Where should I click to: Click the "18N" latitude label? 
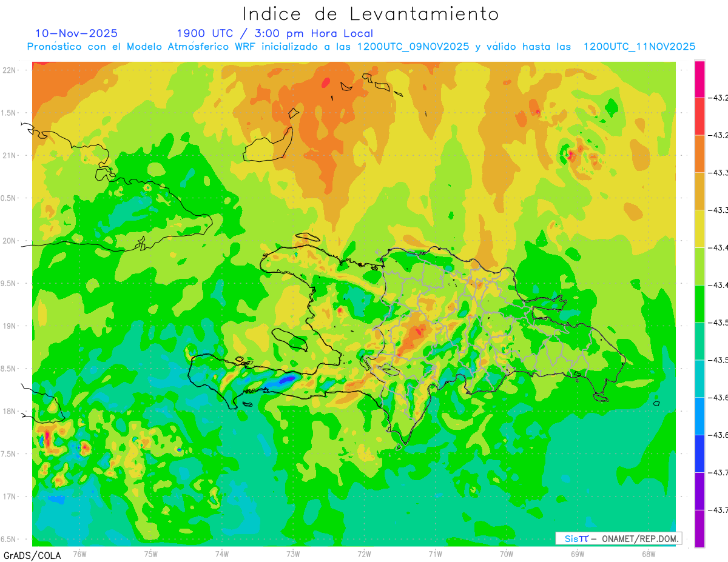(10, 412)
